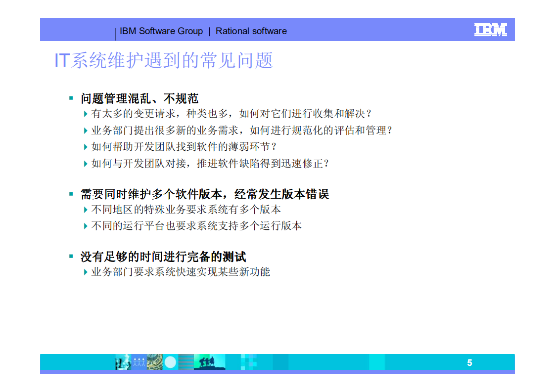Image resolution: width=555 pixels, height=392 pixels.
Task: Expand the arrow beside 业务部门要求系统快速实现 line
Action: 85,271
